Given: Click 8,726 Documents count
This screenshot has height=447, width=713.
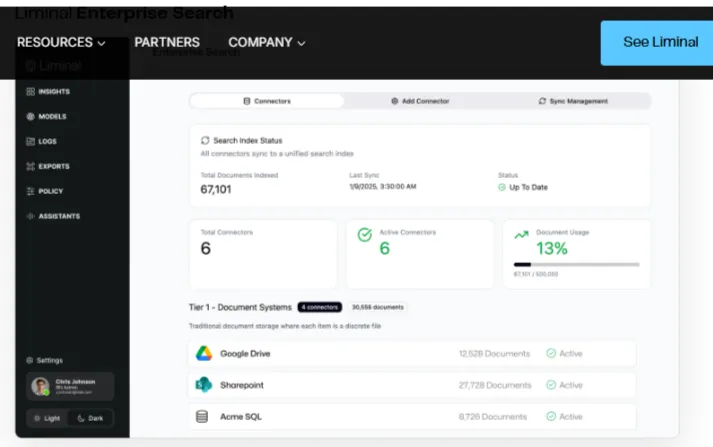Looking at the screenshot, I should [x=492, y=417].
